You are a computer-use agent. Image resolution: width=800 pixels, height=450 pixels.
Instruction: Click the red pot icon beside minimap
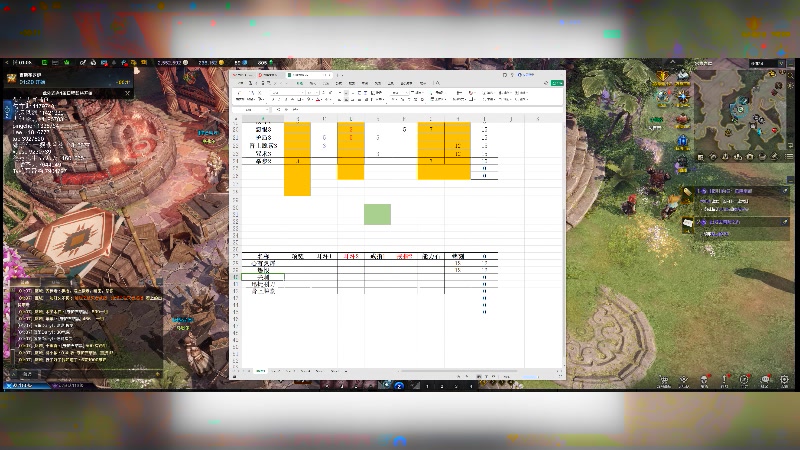point(683,121)
